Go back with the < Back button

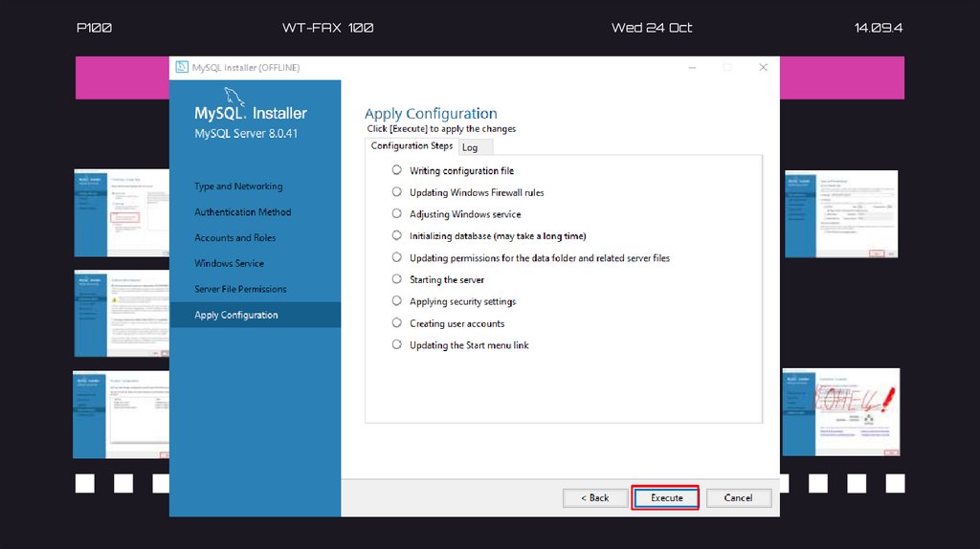point(595,497)
